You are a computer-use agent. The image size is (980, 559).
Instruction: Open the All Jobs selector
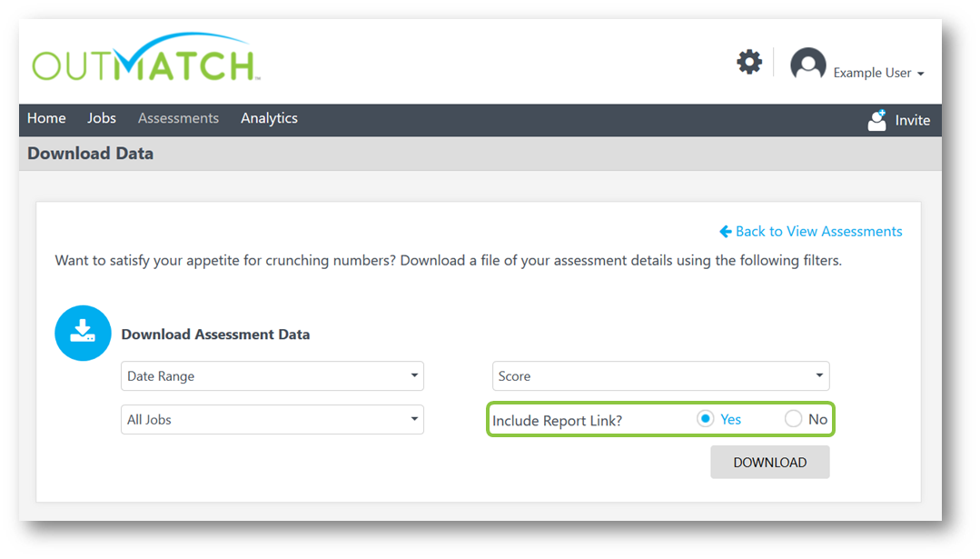(x=272, y=419)
